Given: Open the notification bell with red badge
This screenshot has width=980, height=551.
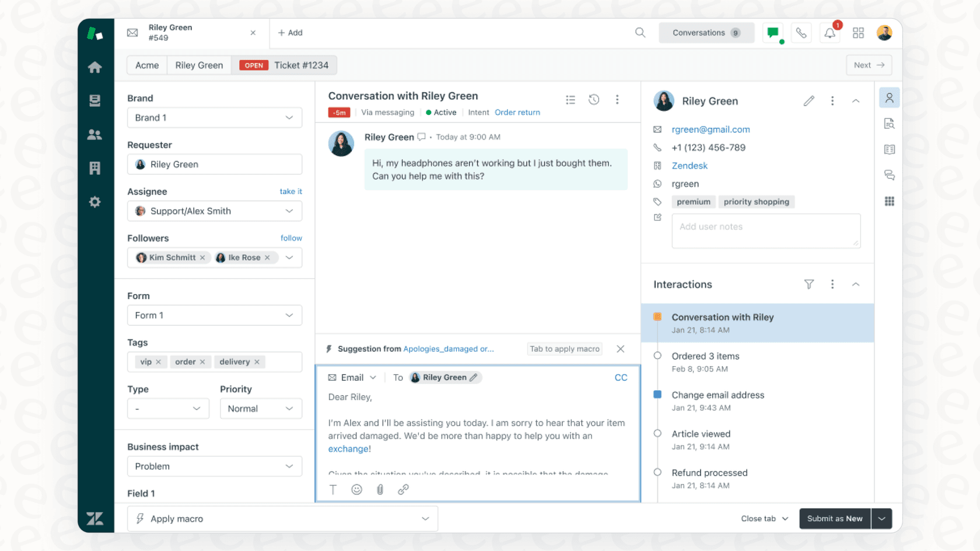Looking at the screenshot, I should 829,33.
